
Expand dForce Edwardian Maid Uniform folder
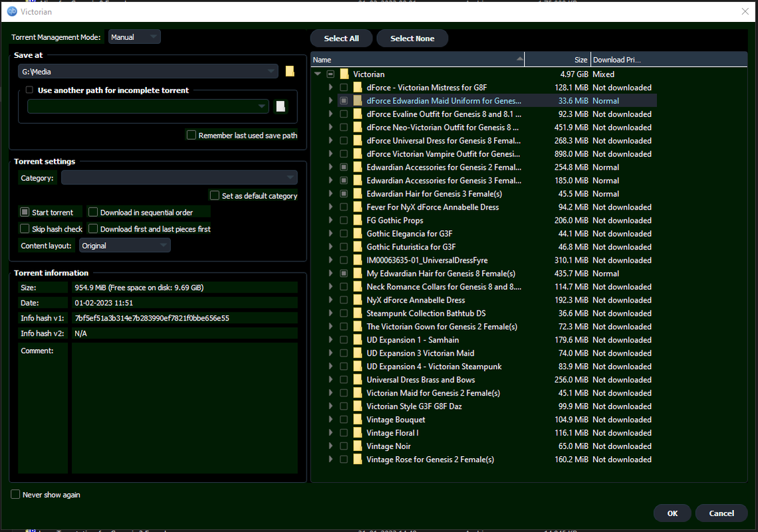coord(330,100)
